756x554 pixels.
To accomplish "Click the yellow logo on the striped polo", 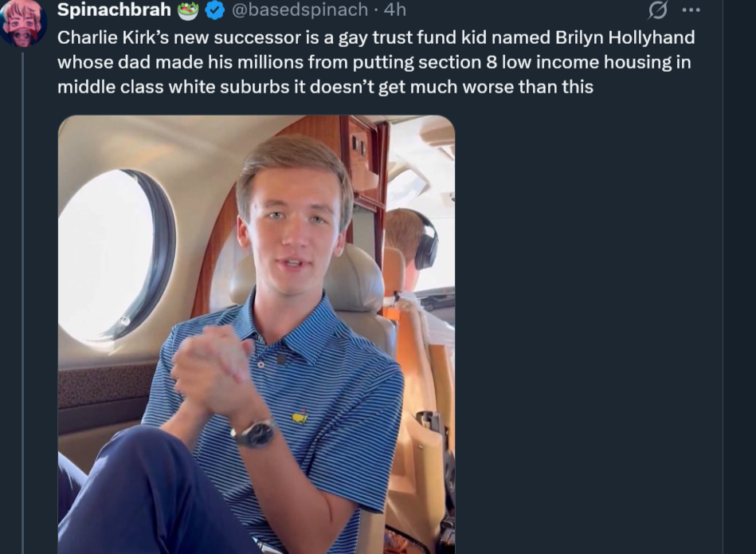I will 300,418.
